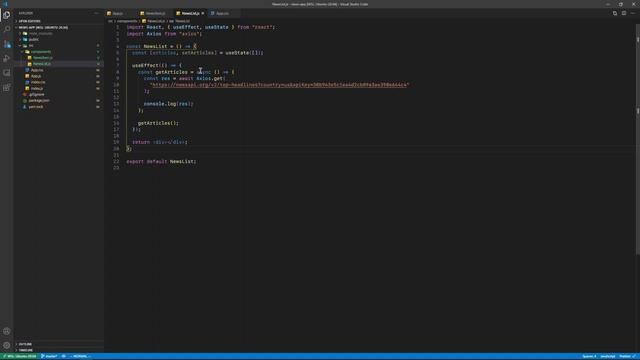The height and width of the screenshot is (360, 640).
Task: Open the Run and Debug view
Action: click(x=7, y=58)
